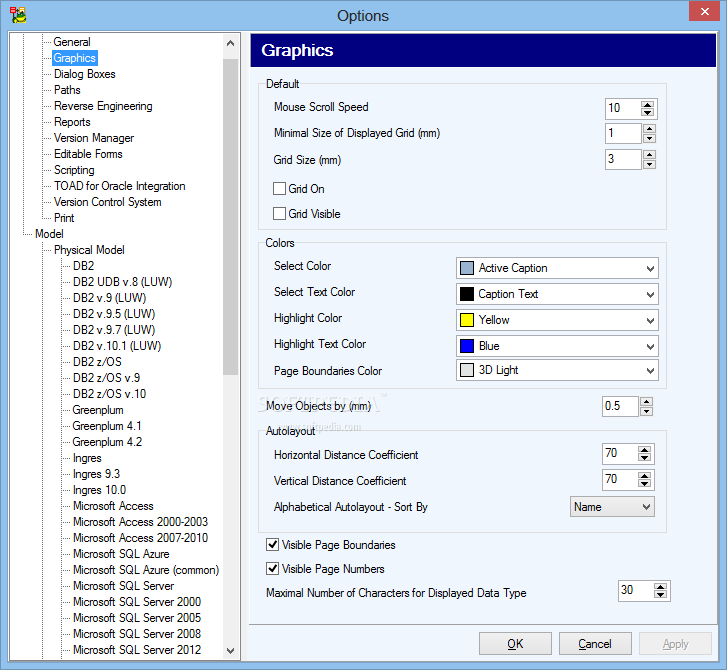Increase Maximal Number of Characters value

click(660, 587)
